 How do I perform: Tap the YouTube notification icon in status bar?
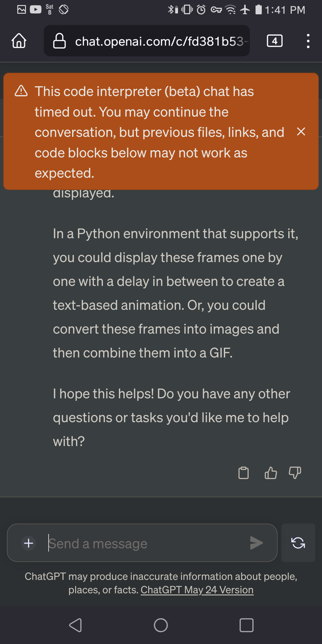(x=35, y=10)
